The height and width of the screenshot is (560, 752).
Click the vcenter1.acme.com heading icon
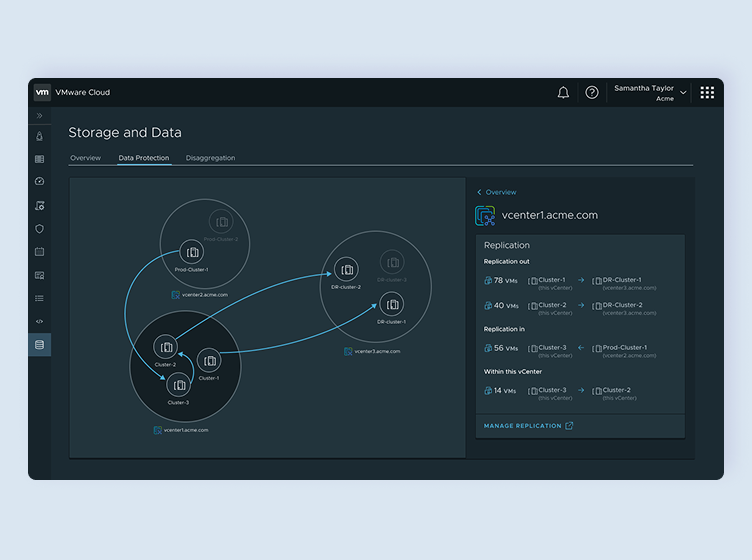point(485,216)
